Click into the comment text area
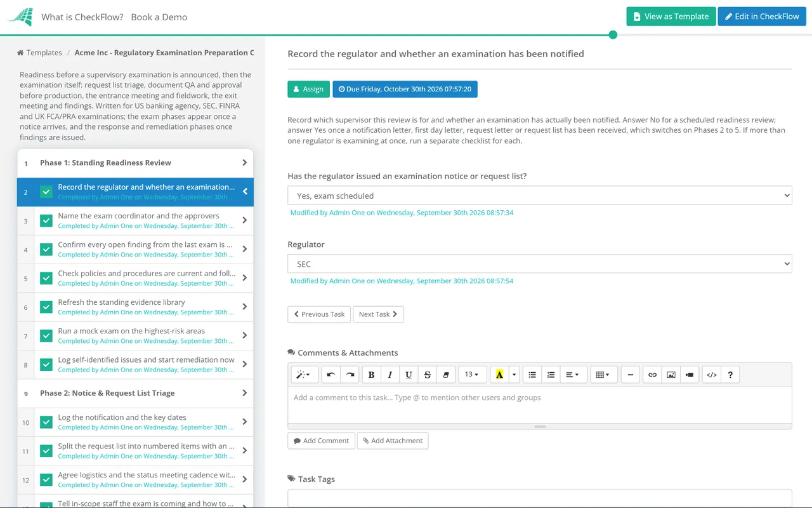Image resolution: width=812 pixels, height=508 pixels. (x=540, y=405)
